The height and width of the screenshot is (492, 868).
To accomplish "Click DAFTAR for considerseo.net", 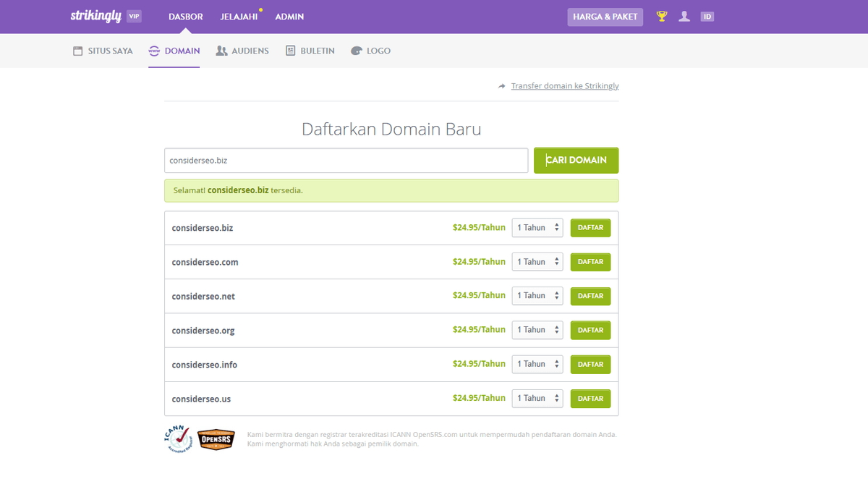I will (x=591, y=296).
